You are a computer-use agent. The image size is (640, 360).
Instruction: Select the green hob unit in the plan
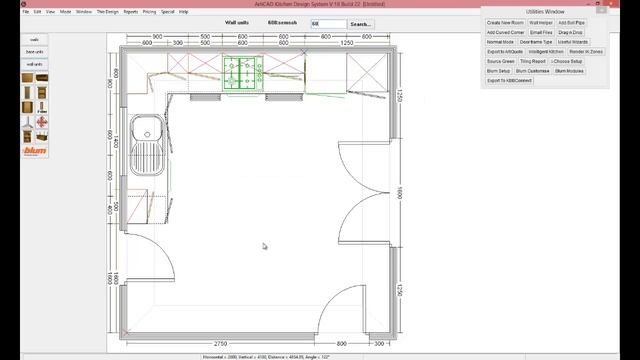[x=243, y=74]
